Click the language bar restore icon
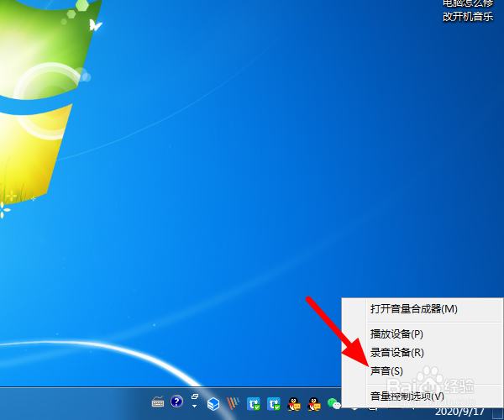The width and height of the screenshot is (504, 420). 195,396
